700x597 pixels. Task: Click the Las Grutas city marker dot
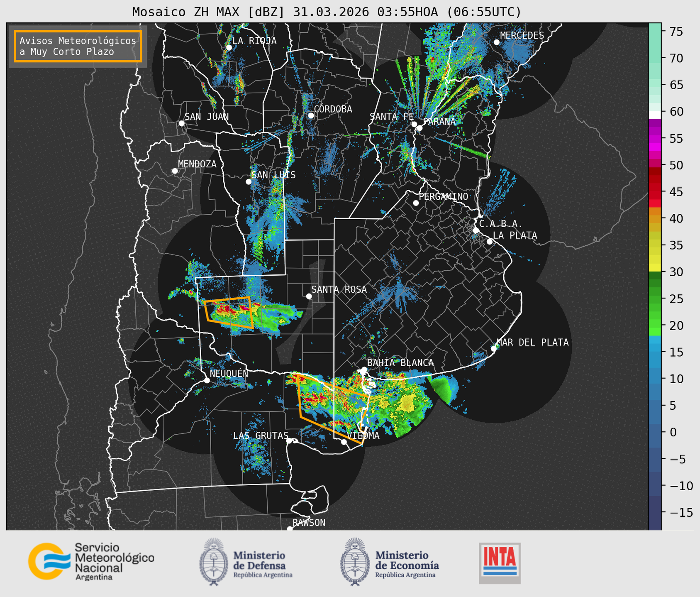coord(289,440)
